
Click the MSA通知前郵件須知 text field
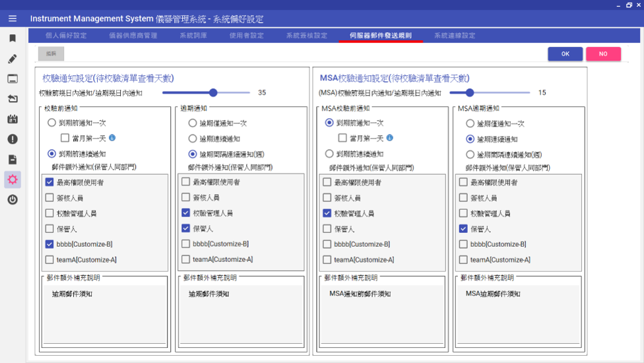[382, 314]
